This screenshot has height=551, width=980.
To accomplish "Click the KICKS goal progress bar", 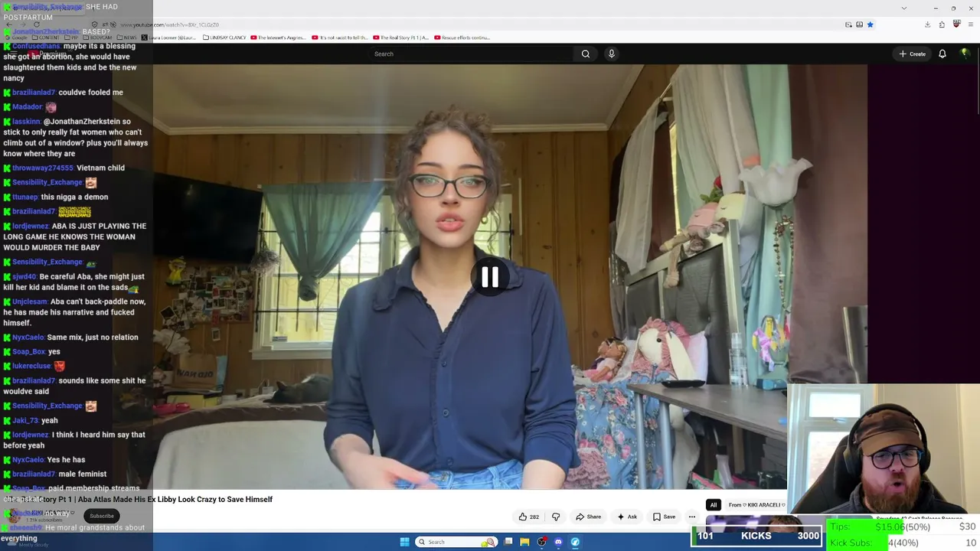I will coord(756,536).
